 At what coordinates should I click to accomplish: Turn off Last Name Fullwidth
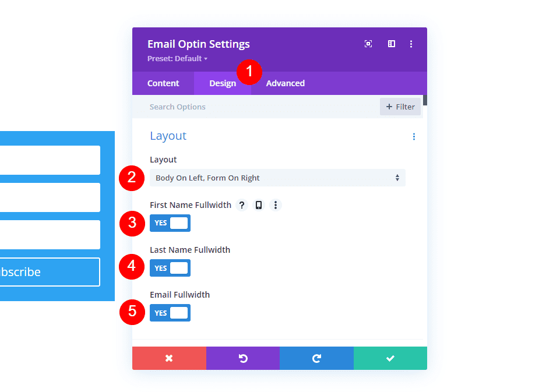(x=170, y=268)
